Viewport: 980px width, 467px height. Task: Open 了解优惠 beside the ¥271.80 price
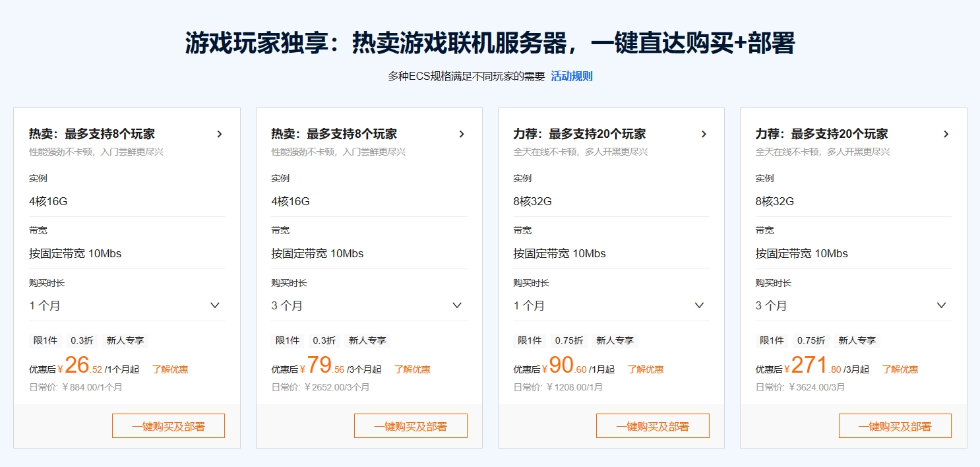[900, 369]
